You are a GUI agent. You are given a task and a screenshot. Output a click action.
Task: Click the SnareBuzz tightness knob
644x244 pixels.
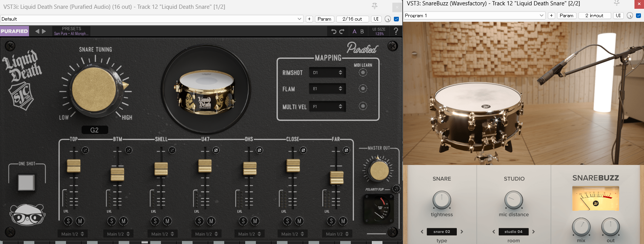[442, 200]
